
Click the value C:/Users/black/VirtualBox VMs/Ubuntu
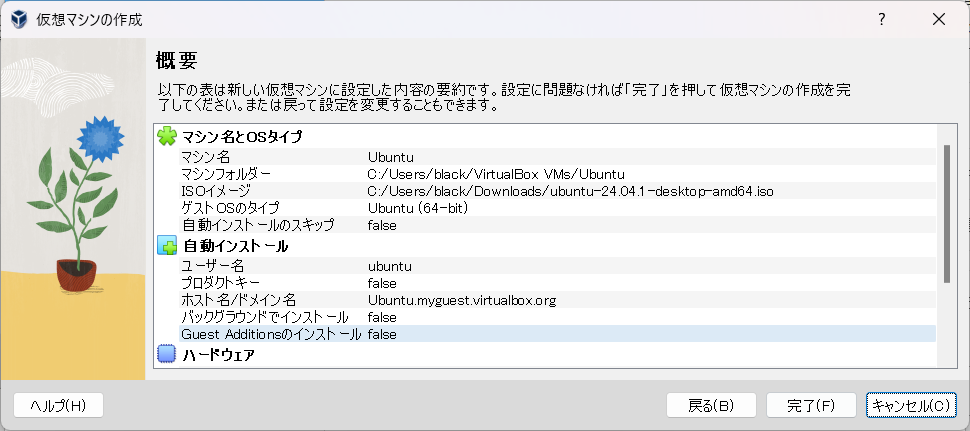tap(496, 174)
